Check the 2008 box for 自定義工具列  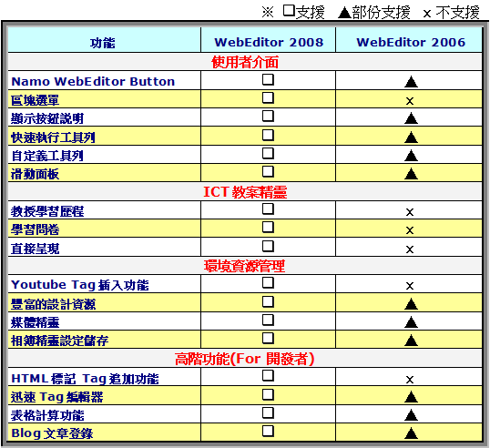[268, 153]
